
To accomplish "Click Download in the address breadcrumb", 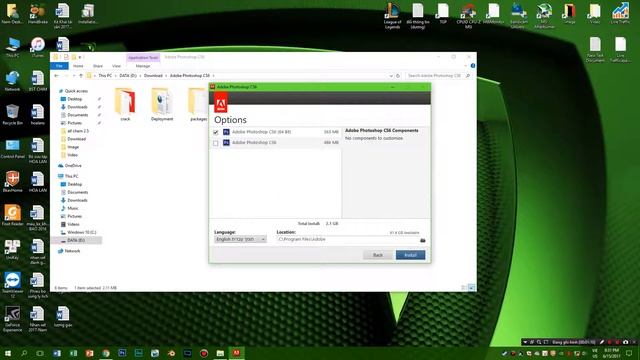I will tap(153, 76).
